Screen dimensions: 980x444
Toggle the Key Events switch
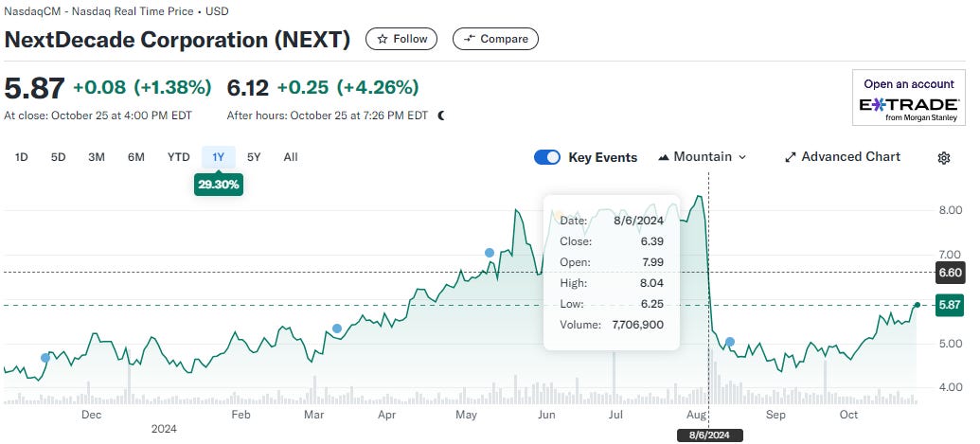pyautogui.click(x=547, y=157)
